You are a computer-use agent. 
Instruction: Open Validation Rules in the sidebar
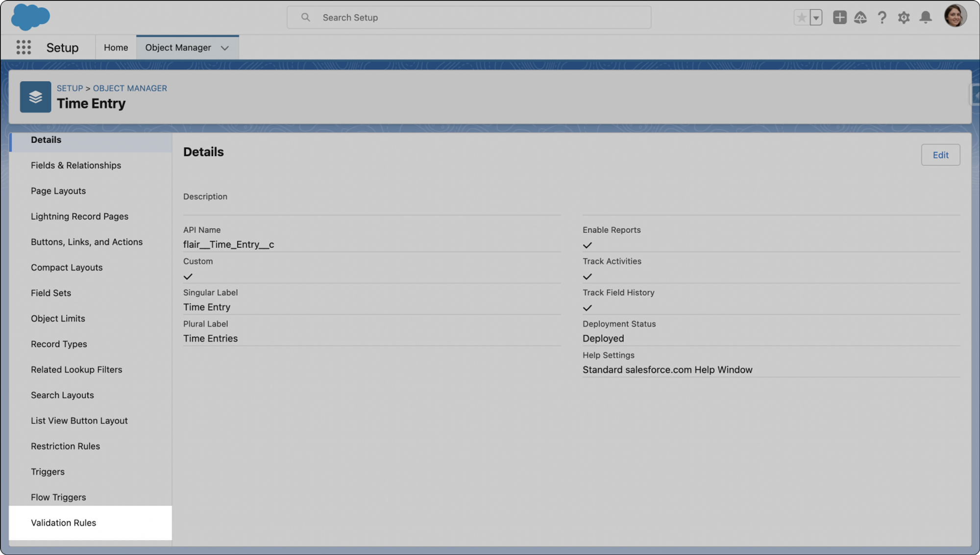pos(64,523)
